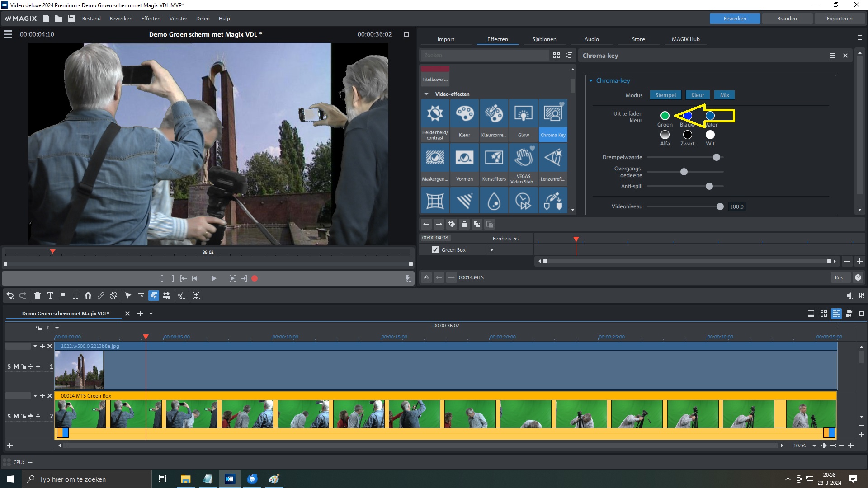Toggle Mute M on track 2

tap(16, 416)
